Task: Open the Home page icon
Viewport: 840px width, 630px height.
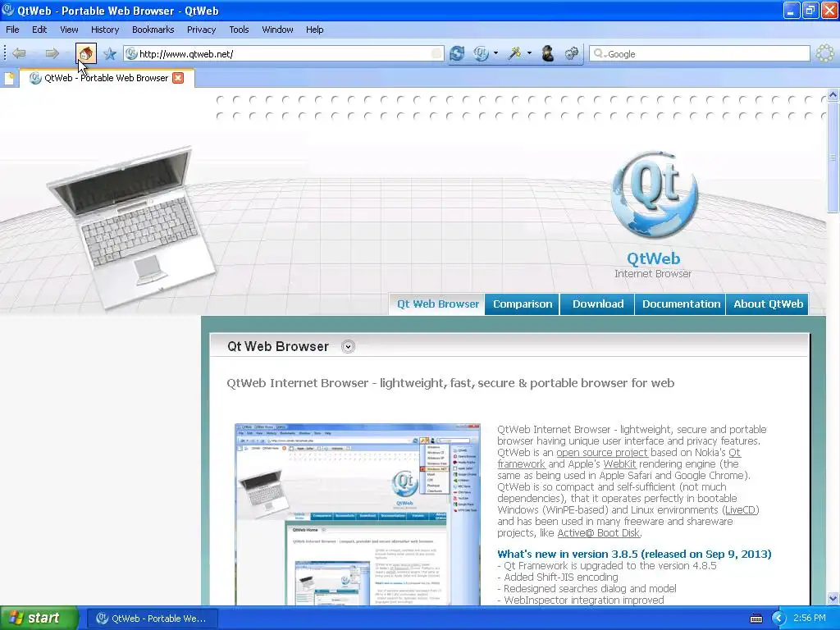Action: pos(85,53)
